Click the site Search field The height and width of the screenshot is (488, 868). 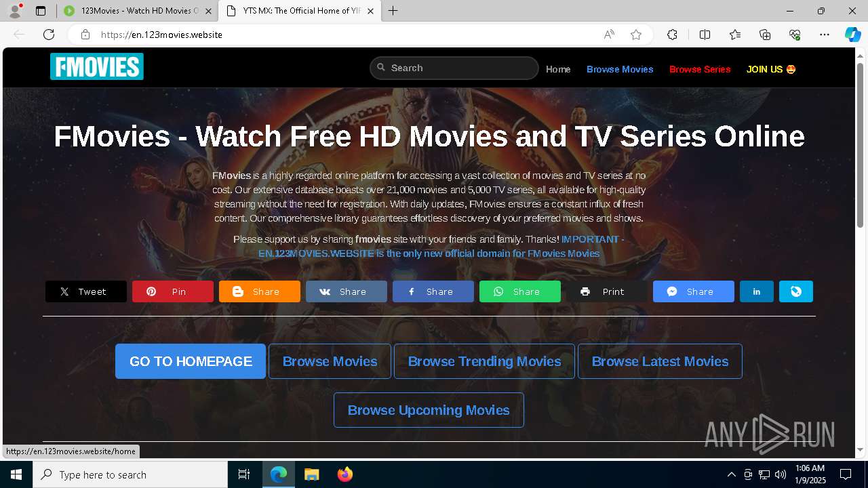454,68
